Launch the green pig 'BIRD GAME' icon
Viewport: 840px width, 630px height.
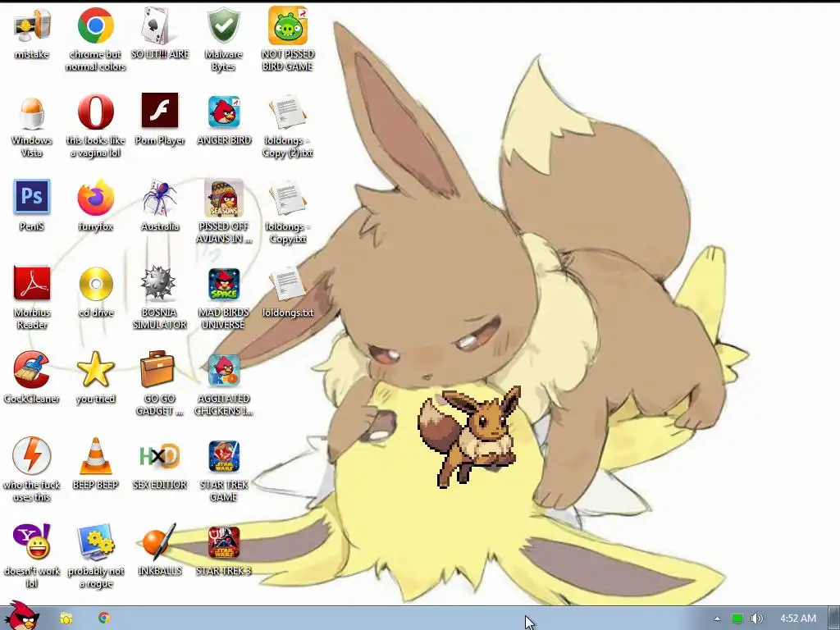click(x=288, y=25)
